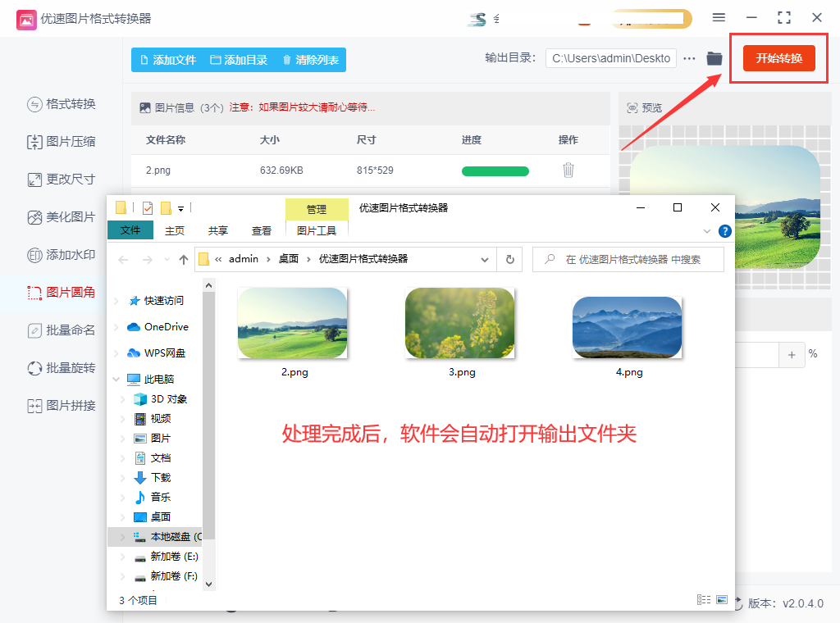Click the properties checkmark icon in Explorer title bar
Viewport: 840px width, 623px height.
(148, 208)
